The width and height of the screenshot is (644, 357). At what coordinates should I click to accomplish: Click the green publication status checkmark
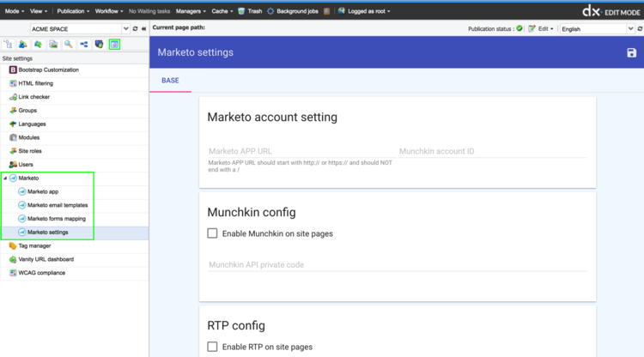(519, 28)
